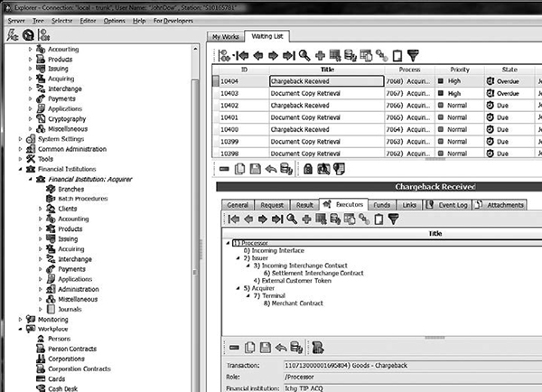Click the filter funnel in Waiting List toolbar
Screen dimensions: 542x392
tap(413, 55)
